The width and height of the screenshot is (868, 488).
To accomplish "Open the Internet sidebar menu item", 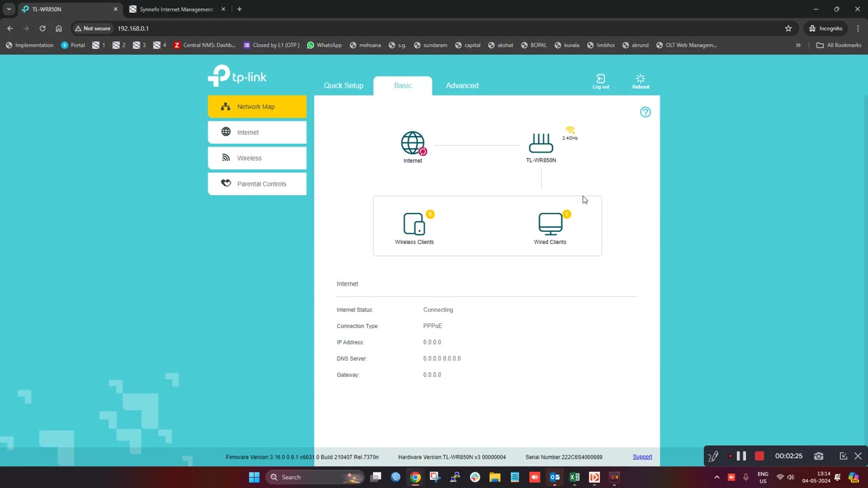I will click(x=257, y=132).
